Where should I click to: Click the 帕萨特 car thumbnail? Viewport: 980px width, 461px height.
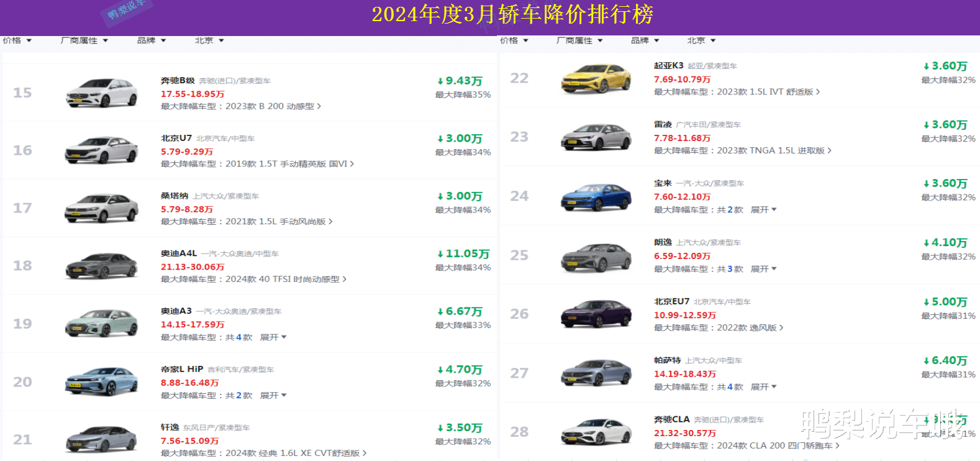(596, 373)
